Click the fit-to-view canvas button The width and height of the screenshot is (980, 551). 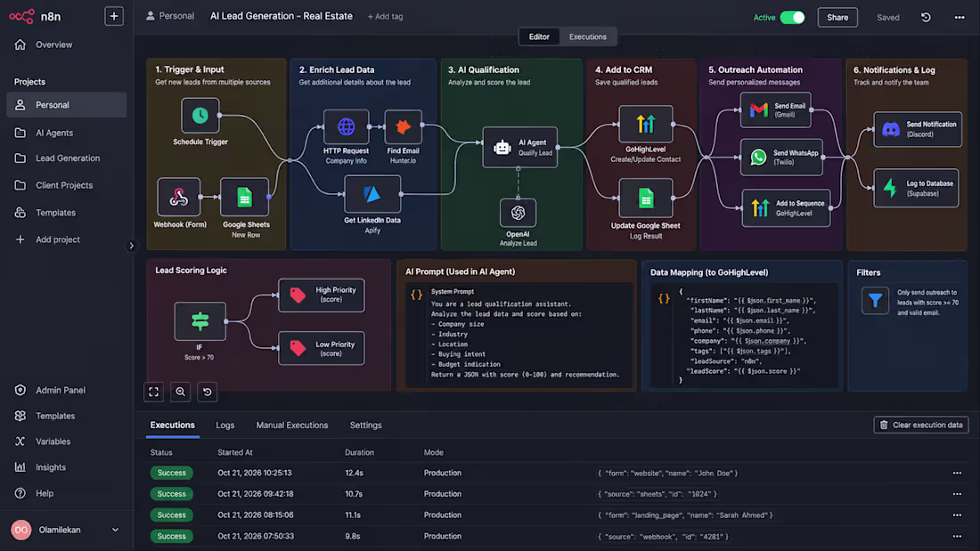pyautogui.click(x=153, y=392)
